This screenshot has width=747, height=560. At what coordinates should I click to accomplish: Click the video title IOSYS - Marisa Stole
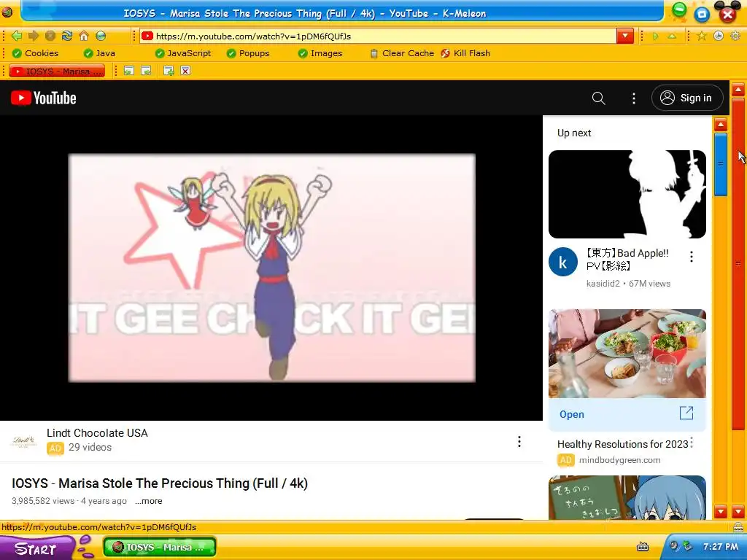coord(160,483)
